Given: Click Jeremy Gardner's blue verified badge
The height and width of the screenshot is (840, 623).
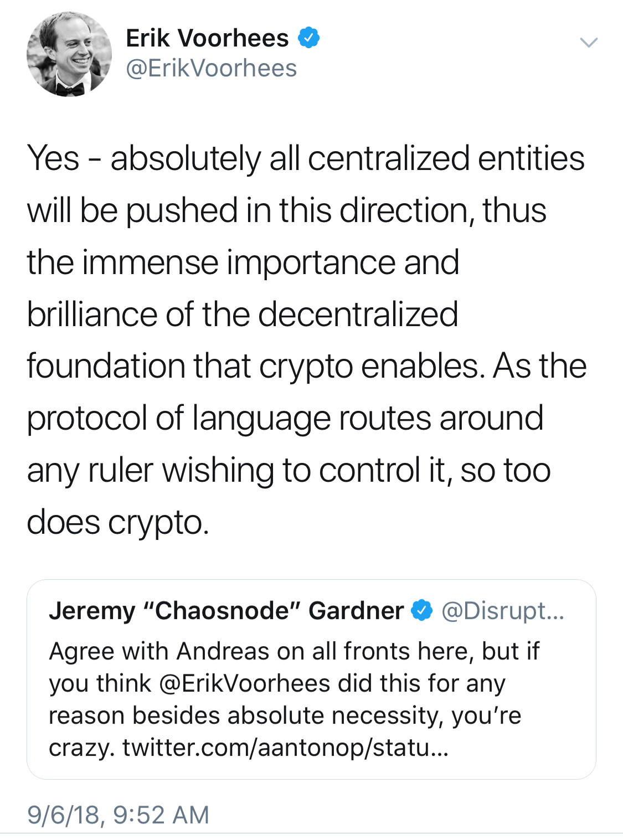Looking at the screenshot, I should [421, 610].
